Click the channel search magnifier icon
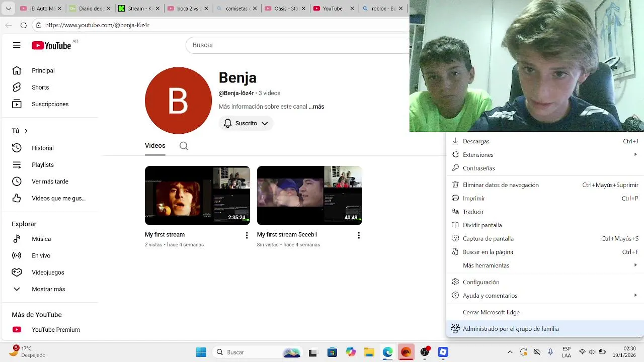 coord(184,146)
